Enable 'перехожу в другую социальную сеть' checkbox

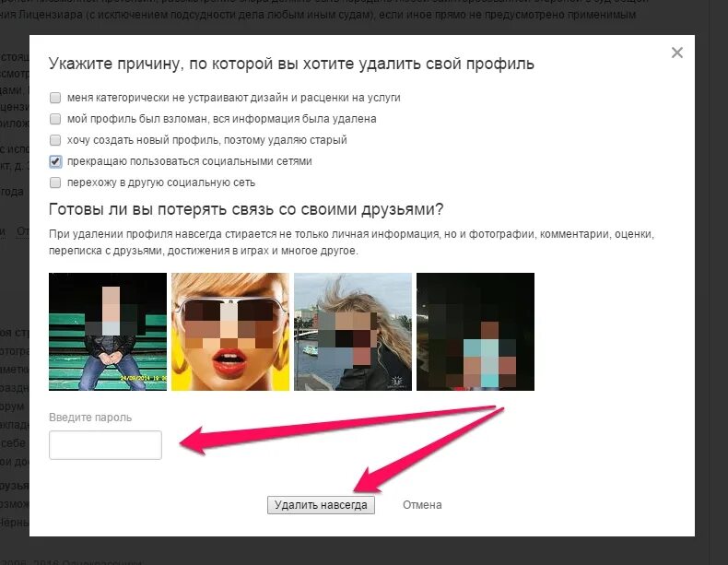(x=55, y=182)
